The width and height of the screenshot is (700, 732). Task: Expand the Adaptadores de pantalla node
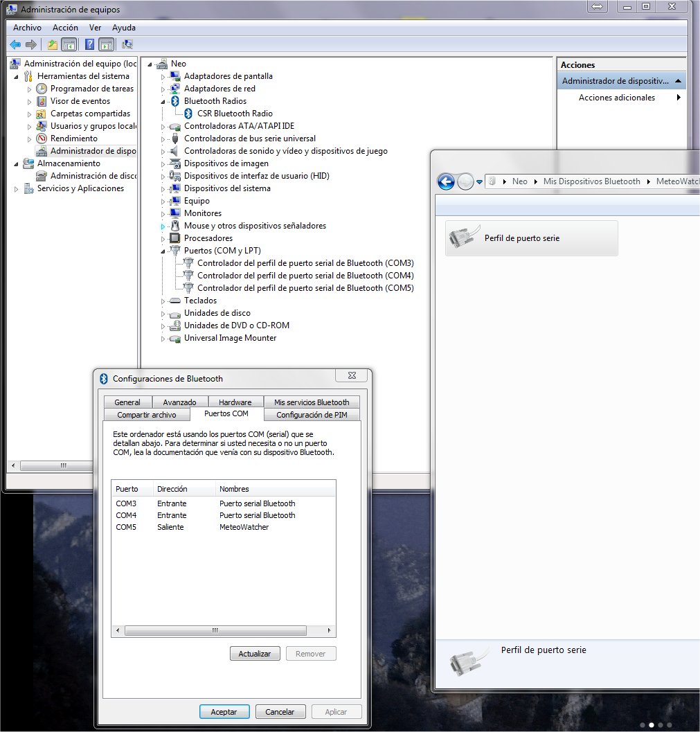164,76
